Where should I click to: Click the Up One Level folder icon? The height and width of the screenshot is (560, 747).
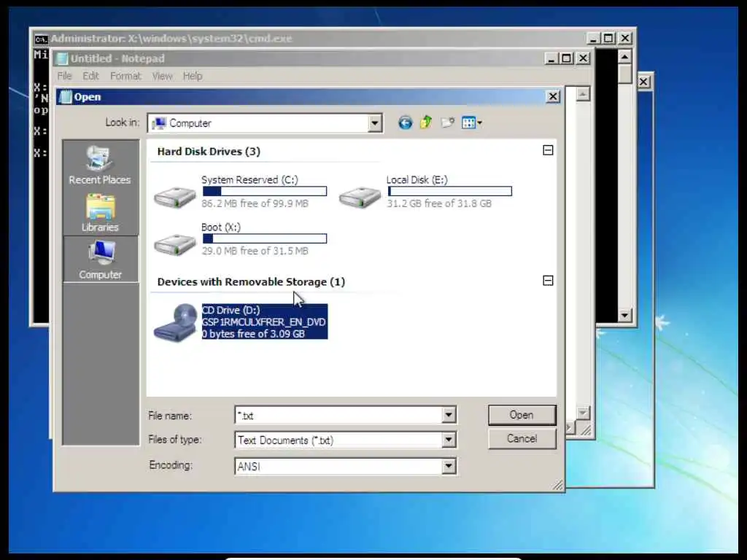tap(426, 122)
